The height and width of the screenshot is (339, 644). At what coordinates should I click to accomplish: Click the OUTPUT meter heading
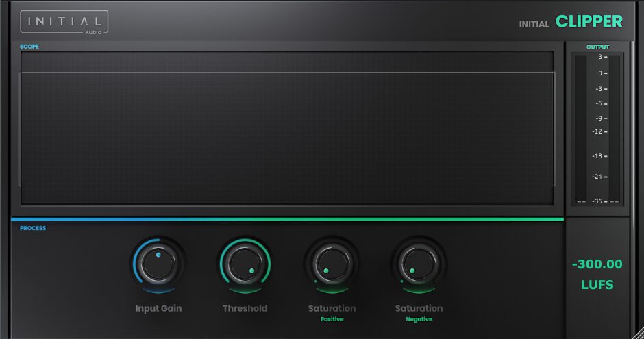pos(597,47)
